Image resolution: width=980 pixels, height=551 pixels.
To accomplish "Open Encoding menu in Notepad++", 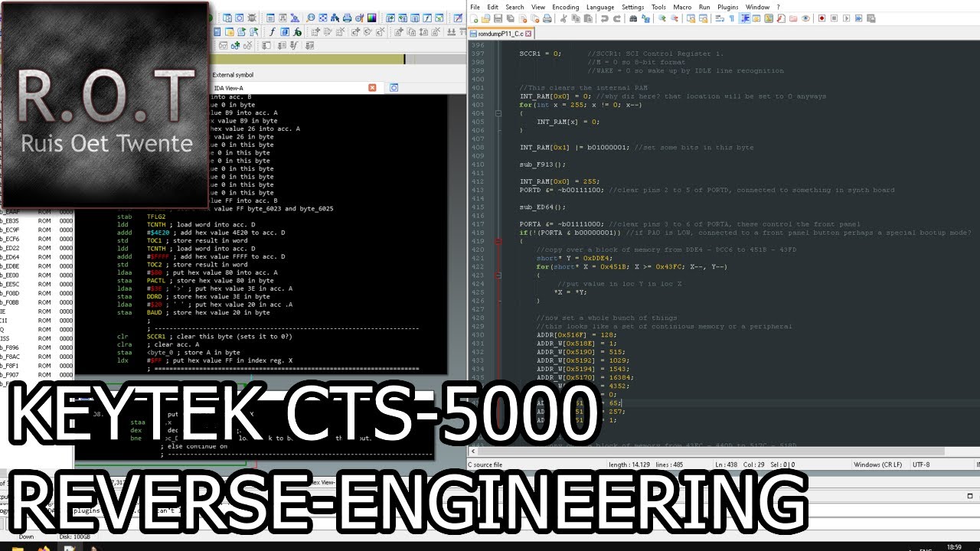I will point(566,7).
